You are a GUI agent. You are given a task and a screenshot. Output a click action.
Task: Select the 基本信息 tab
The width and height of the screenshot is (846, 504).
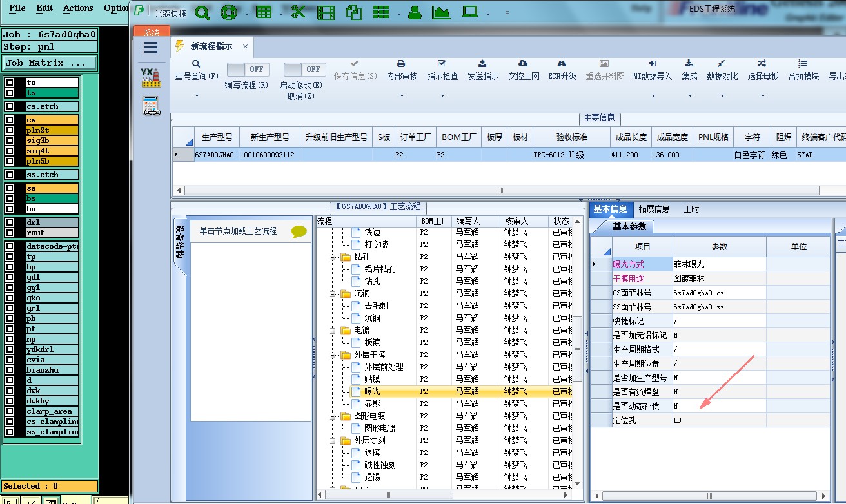610,209
